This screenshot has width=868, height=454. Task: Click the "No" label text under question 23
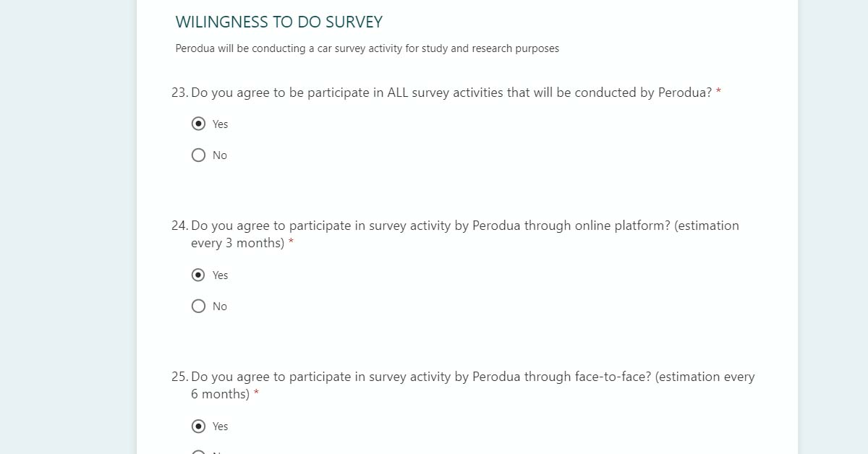[x=219, y=155]
